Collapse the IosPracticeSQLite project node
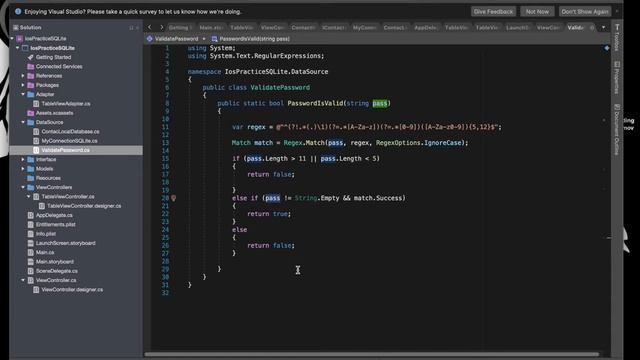 pos(18,48)
